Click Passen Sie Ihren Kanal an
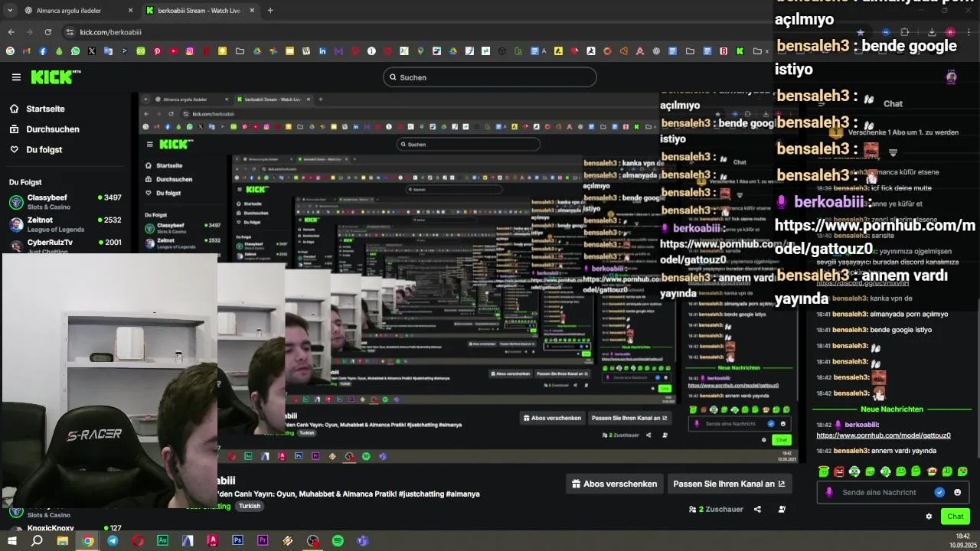Screen dimensions: 980x551 [x=729, y=484]
